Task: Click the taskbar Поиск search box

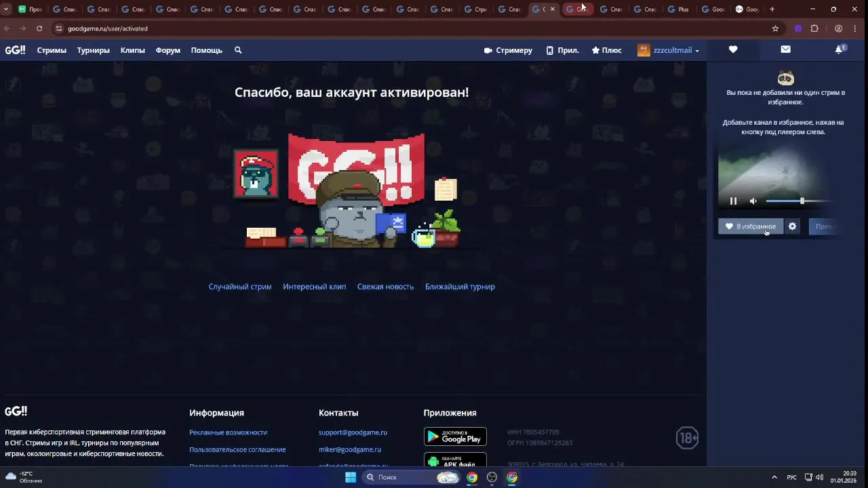Action: click(410, 477)
